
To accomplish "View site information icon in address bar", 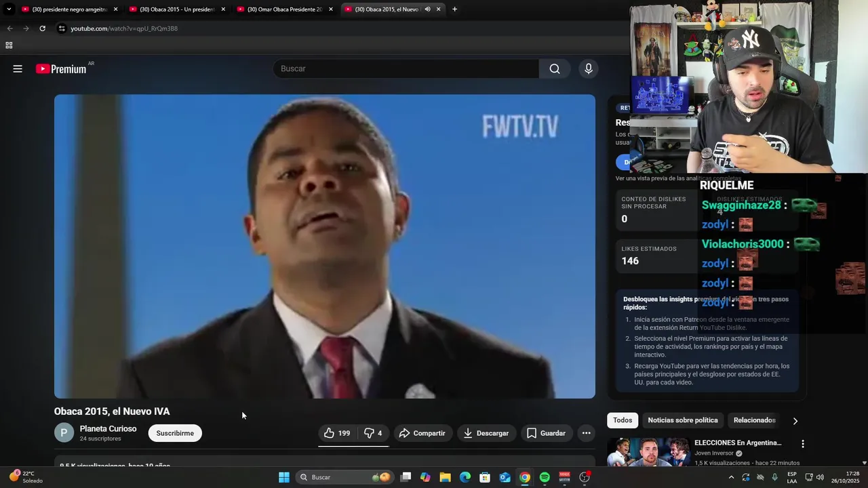I will [62, 28].
